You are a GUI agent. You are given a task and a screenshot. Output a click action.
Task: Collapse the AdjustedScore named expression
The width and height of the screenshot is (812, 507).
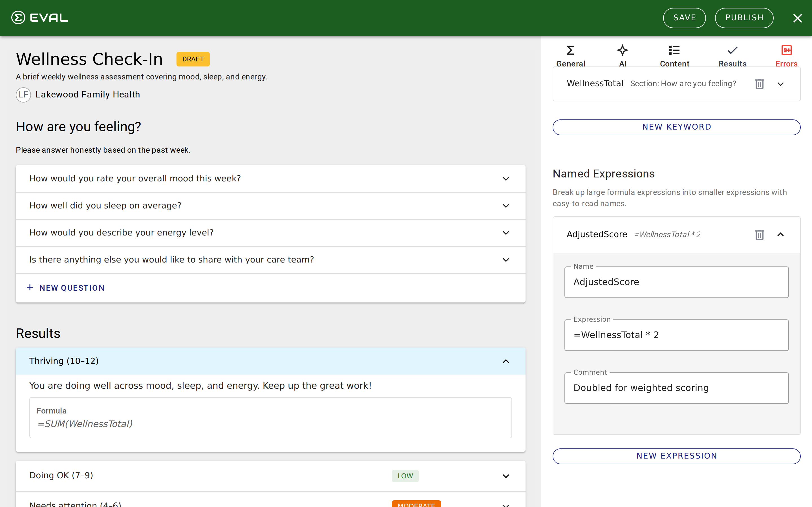pyautogui.click(x=781, y=234)
